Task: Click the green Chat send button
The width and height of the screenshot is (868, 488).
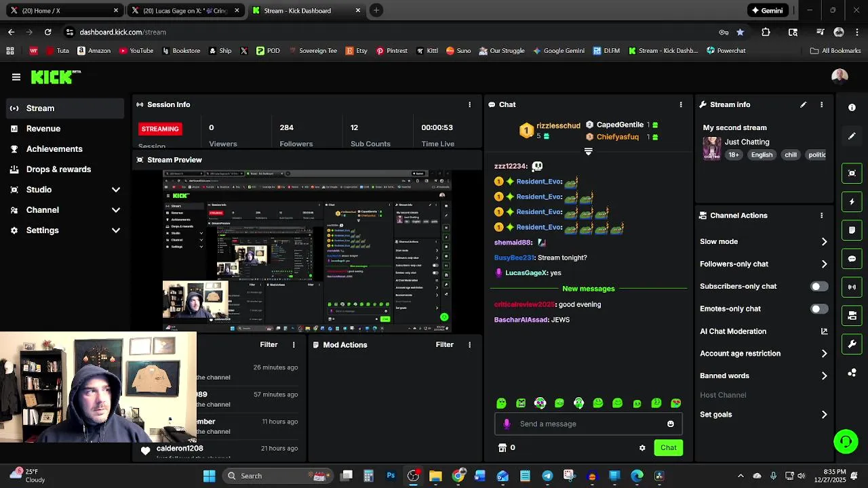Action: (x=668, y=448)
